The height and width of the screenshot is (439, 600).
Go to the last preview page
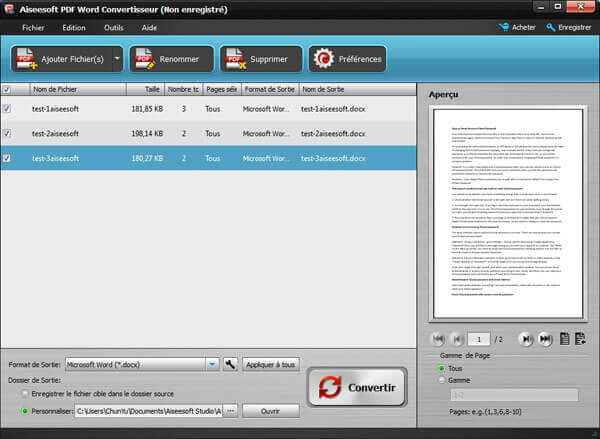pos(545,339)
